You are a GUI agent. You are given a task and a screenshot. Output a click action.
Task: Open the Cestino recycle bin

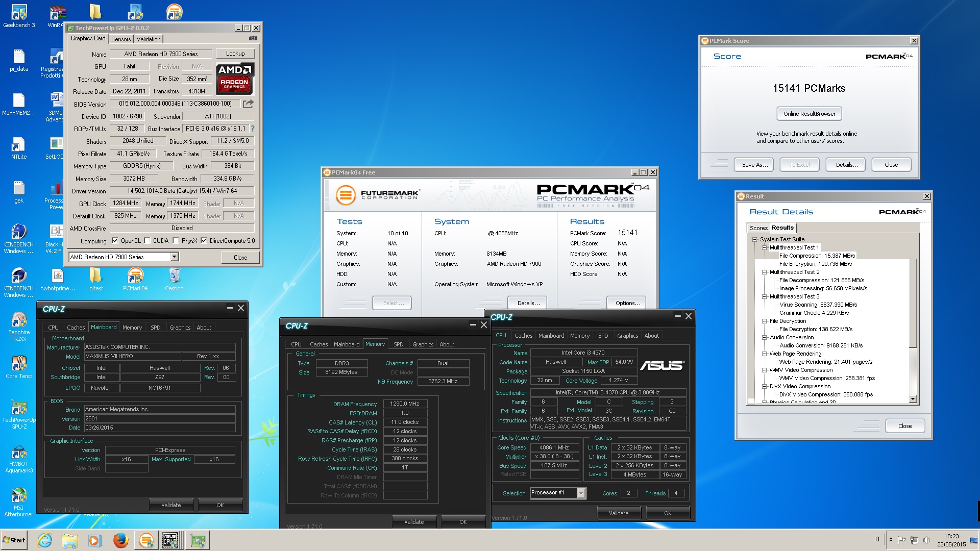pos(174,280)
